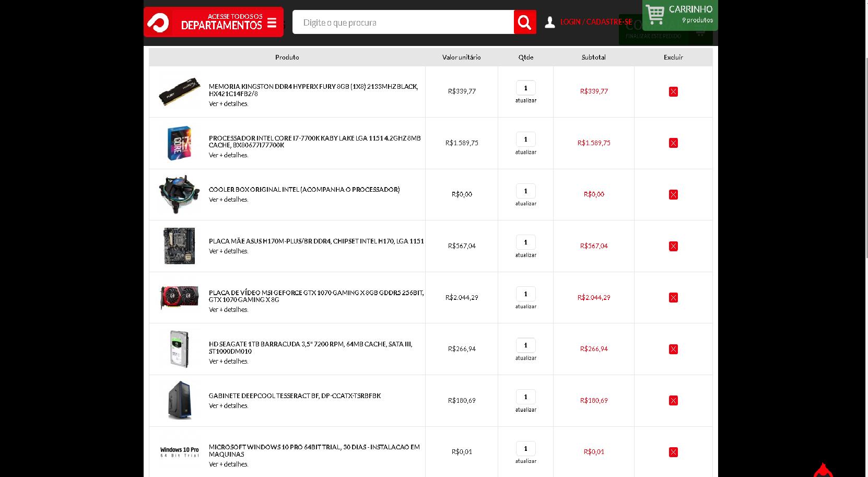Click quantity field for Placa Mãe Asus
Viewport: 868px width, 477px height.
(x=526, y=242)
